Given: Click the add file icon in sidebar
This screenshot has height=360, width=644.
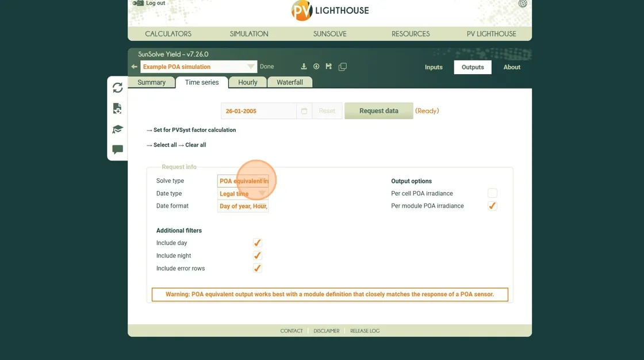Looking at the screenshot, I should (x=117, y=108).
